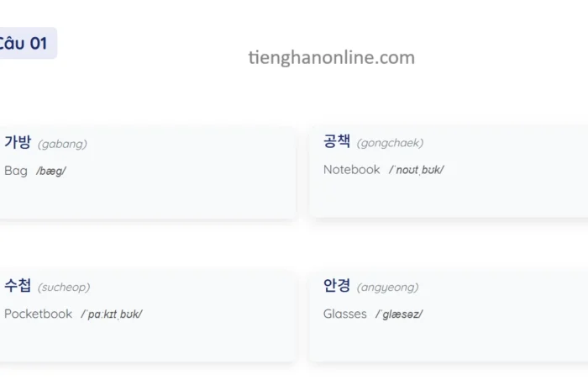Click the English word Notebook
The image size is (588, 391).
352,170
